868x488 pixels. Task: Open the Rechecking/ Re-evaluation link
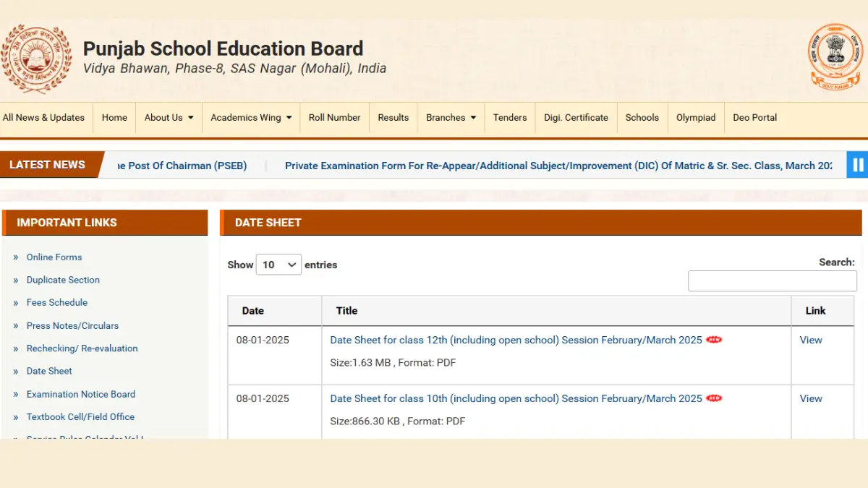tap(82, 348)
